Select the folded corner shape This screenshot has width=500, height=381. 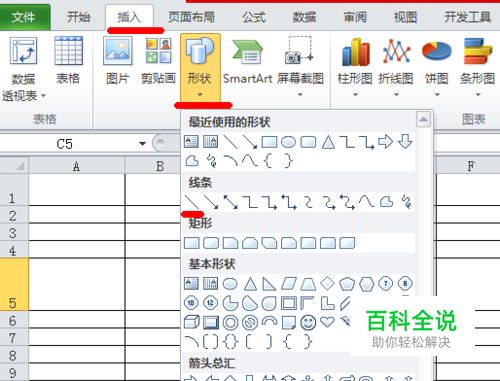coord(289,323)
